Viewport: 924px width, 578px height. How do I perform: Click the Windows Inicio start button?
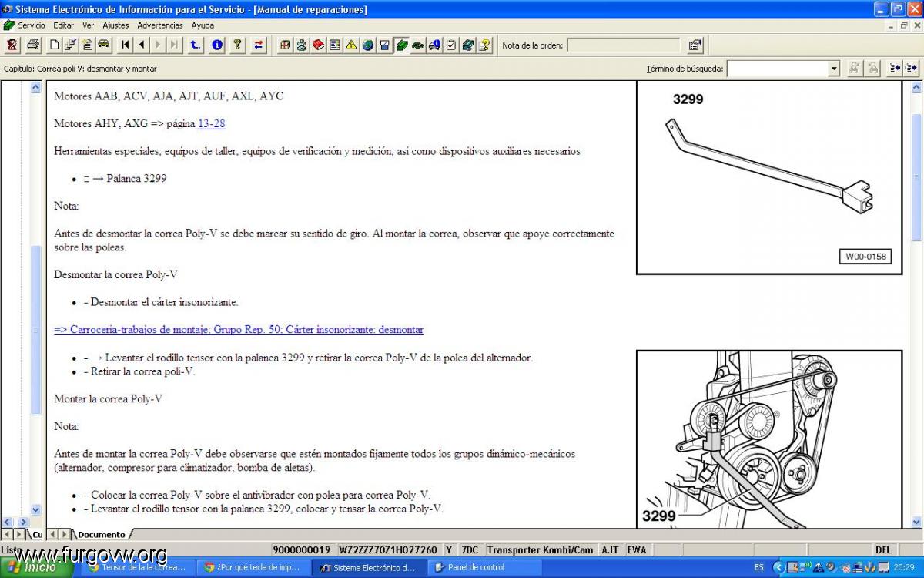(x=37, y=567)
